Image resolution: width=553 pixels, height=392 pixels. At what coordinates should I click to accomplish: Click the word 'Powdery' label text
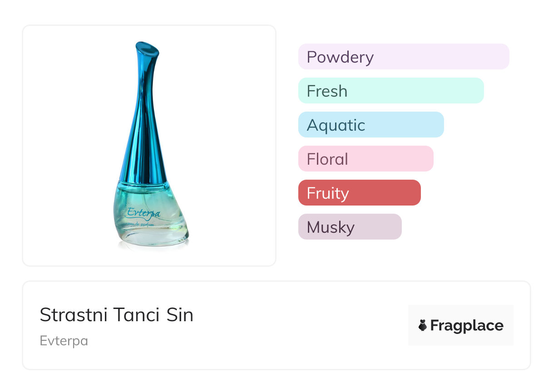click(340, 57)
